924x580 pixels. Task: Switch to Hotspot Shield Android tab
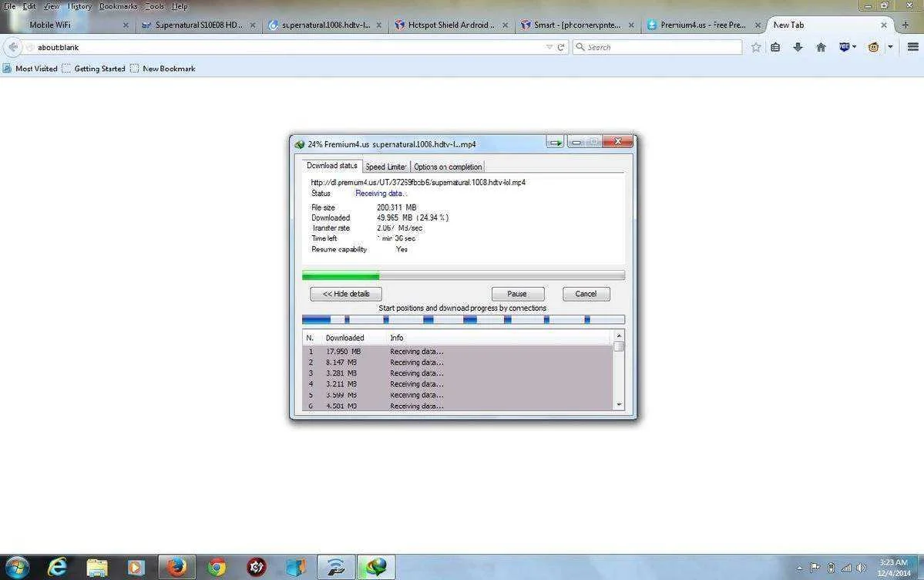452,25
